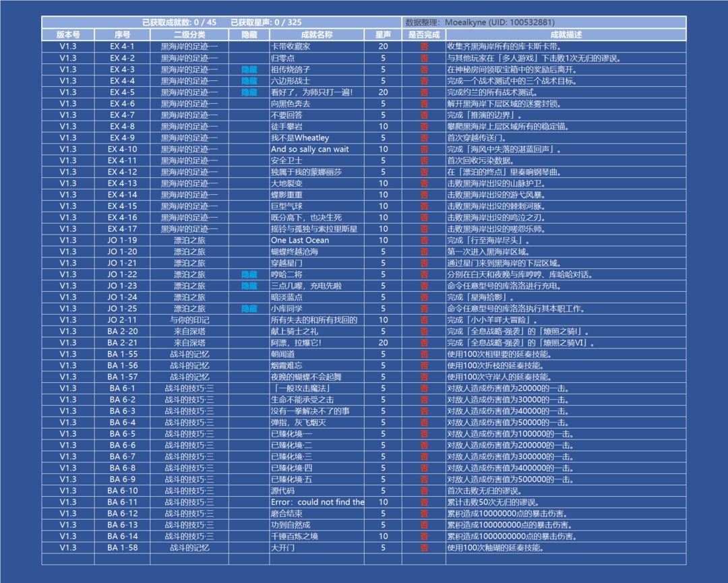
Task: Click the Moealkyne data credit cell
Action: (x=544, y=22)
